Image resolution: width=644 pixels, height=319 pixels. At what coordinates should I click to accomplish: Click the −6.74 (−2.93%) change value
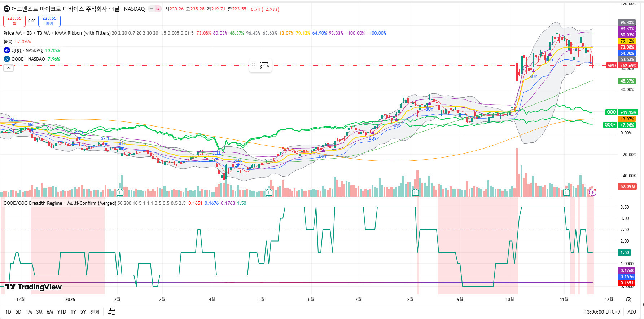coord(264,9)
